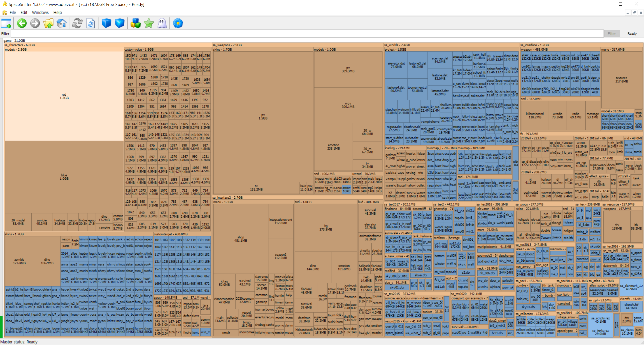This screenshot has width=644, height=345.
Task: Click the Home house icon
Action: click(61, 23)
